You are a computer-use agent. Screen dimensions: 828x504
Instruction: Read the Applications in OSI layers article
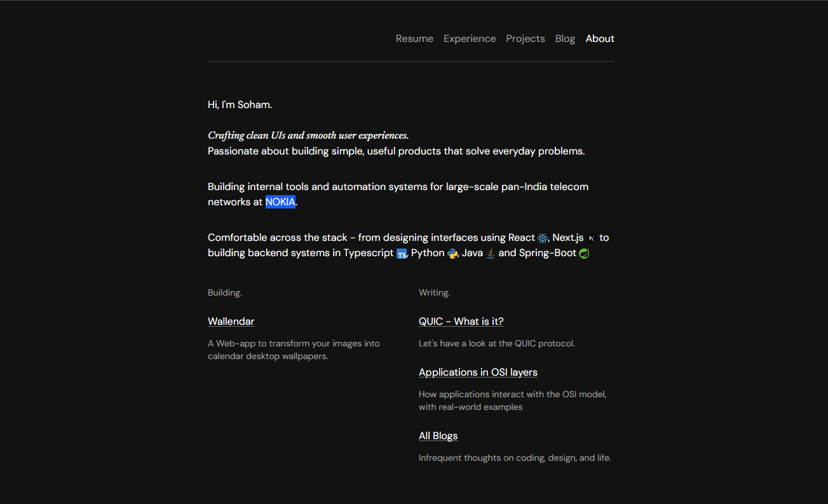(478, 372)
